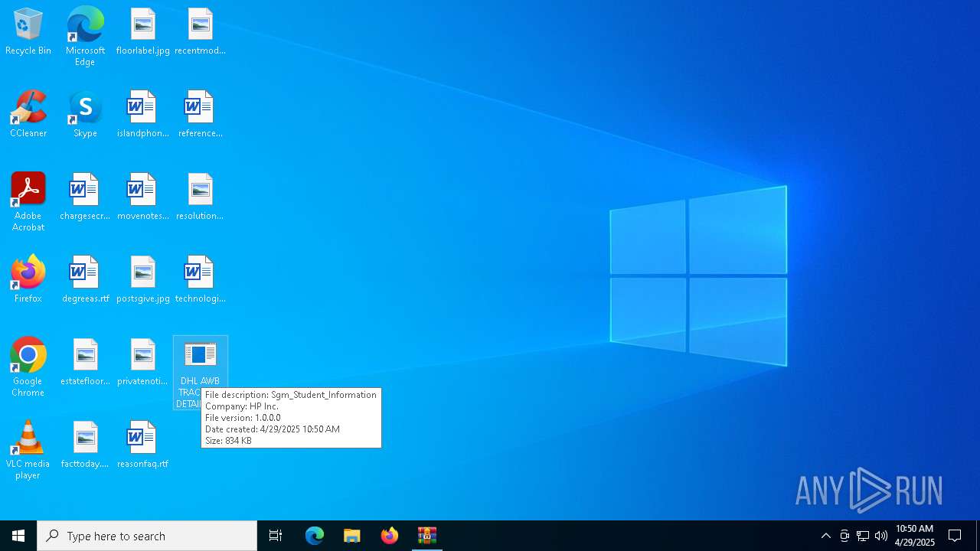This screenshot has height=551, width=980.
Task: Open network status tray icon
Action: point(863,536)
